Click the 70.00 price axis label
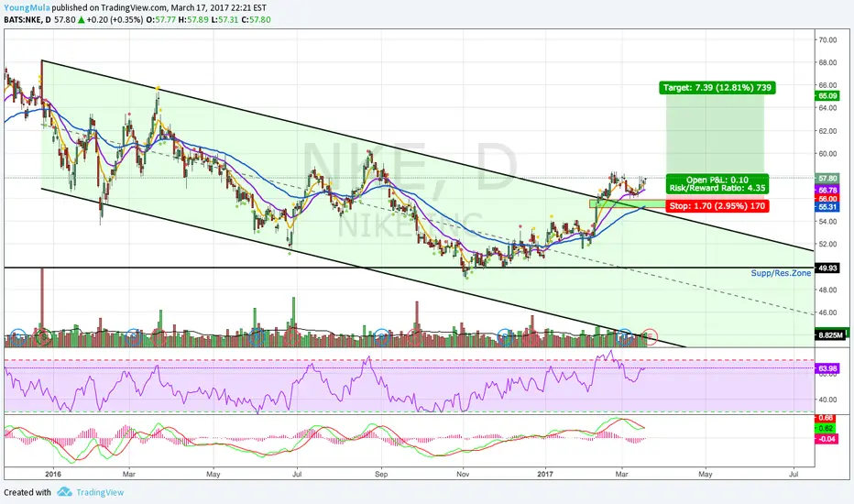 [827, 39]
